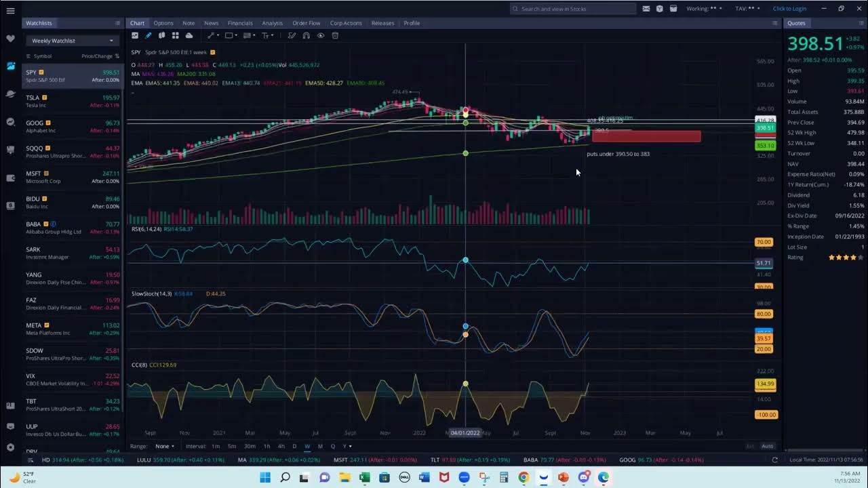
Task: Open the Corp Actions tab
Action: pos(346,23)
